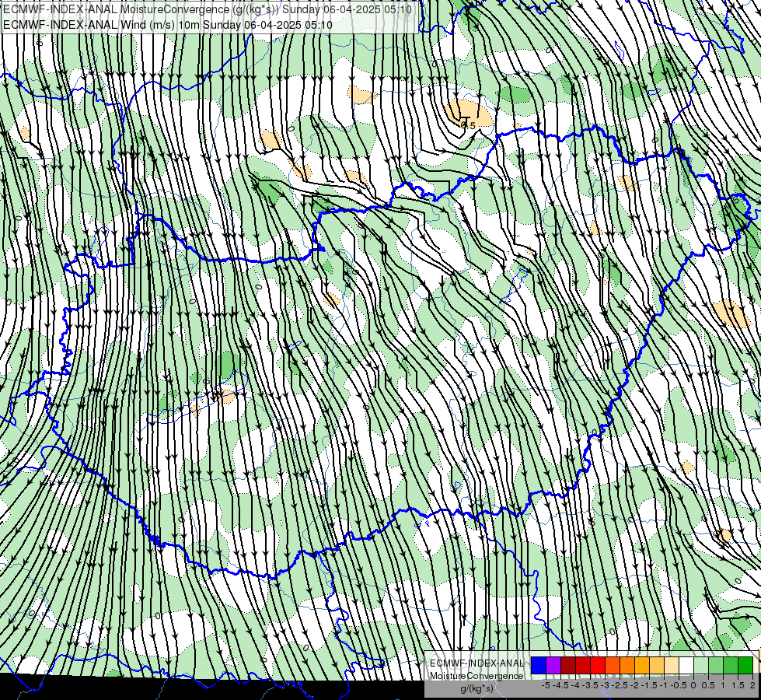Viewport: 761px width, 700px height.
Task: Choose the palest green swatch between 0 and 0.5
Action: click(x=701, y=665)
